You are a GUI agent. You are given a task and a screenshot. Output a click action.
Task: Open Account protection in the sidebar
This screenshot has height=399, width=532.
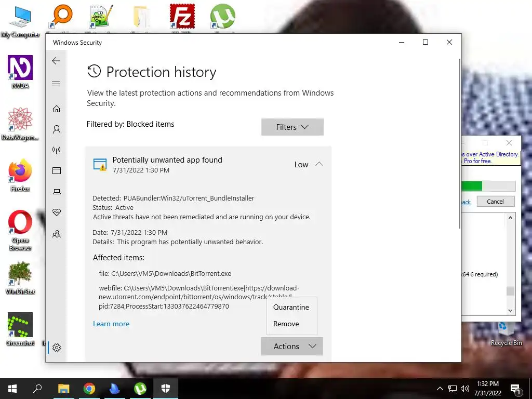[57, 129]
